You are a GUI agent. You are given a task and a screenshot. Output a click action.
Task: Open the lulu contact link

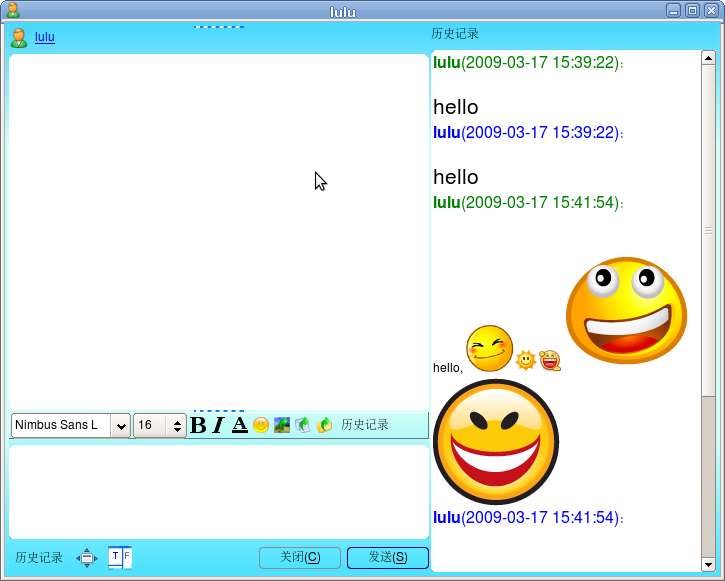point(45,37)
